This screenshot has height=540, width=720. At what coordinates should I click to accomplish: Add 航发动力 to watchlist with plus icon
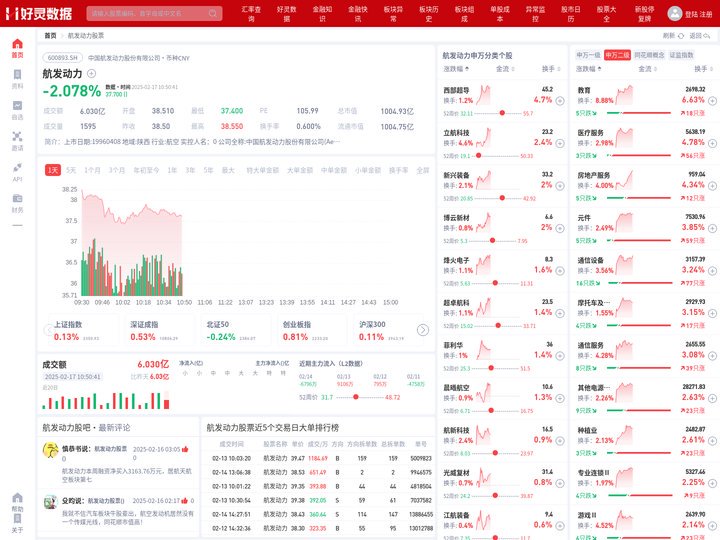click(91, 73)
